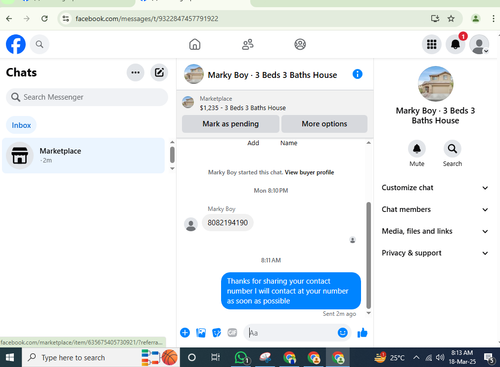The height and width of the screenshot is (367, 500).
Task: Open the Marketplace chat row
Action: click(83, 155)
